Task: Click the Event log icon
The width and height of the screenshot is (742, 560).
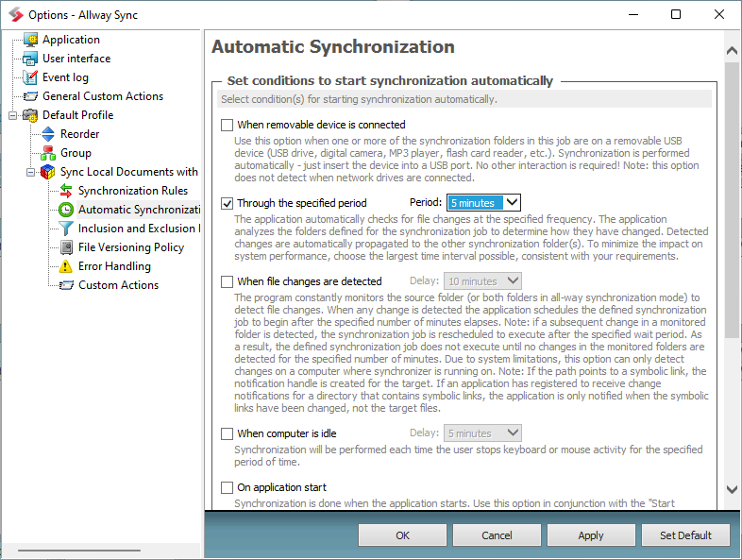Action: (30, 77)
